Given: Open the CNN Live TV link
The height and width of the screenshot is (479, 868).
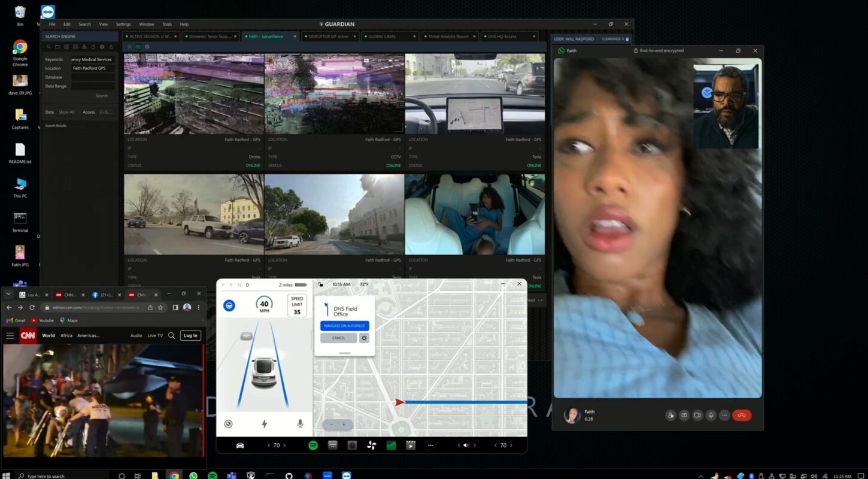Looking at the screenshot, I should click(x=155, y=336).
